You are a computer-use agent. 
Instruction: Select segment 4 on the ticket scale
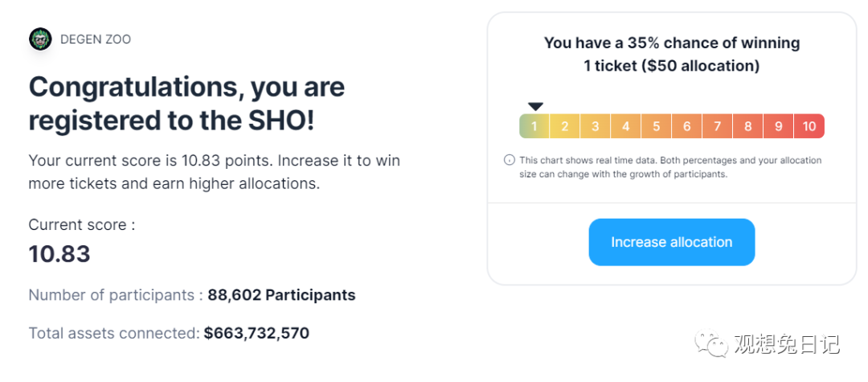tap(626, 126)
